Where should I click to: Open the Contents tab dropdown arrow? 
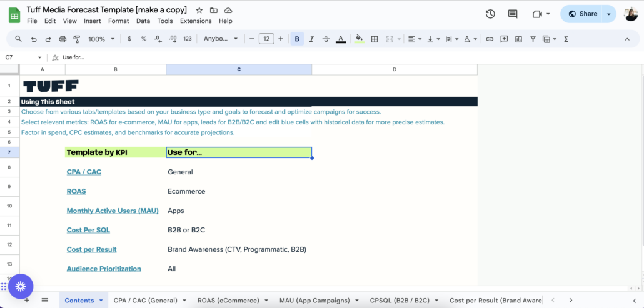pyautogui.click(x=101, y=301)
